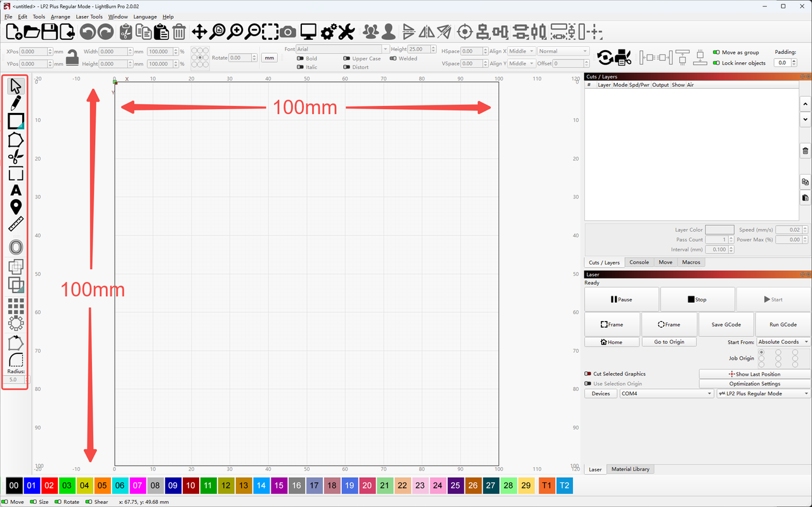Screen dimensions: 812x507
Task: Toggle the aspect ratio lock padlock
Action: [72, 57]
